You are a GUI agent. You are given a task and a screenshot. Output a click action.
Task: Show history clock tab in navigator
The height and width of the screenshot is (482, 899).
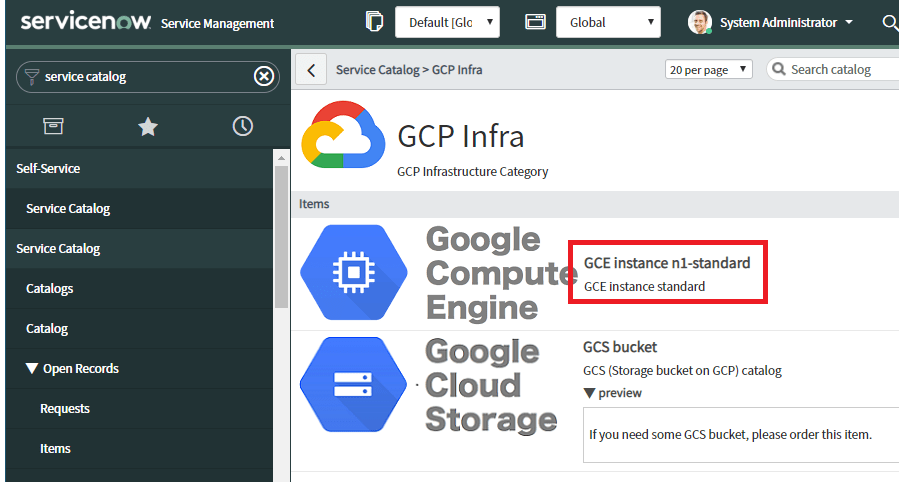pos(243,126)
